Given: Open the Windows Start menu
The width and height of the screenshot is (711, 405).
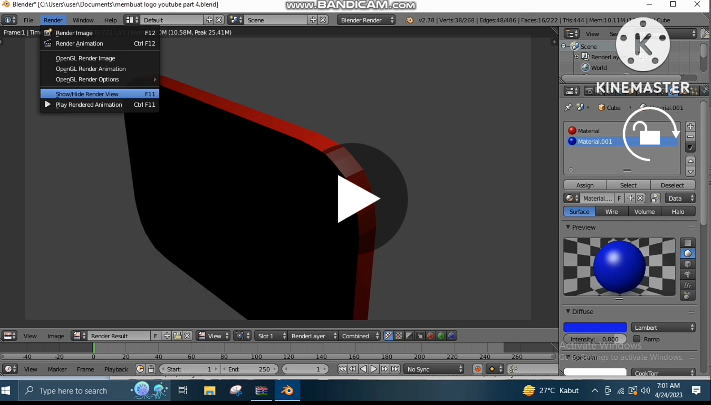Looking at the screenshot, I should [x=6, y=390].
